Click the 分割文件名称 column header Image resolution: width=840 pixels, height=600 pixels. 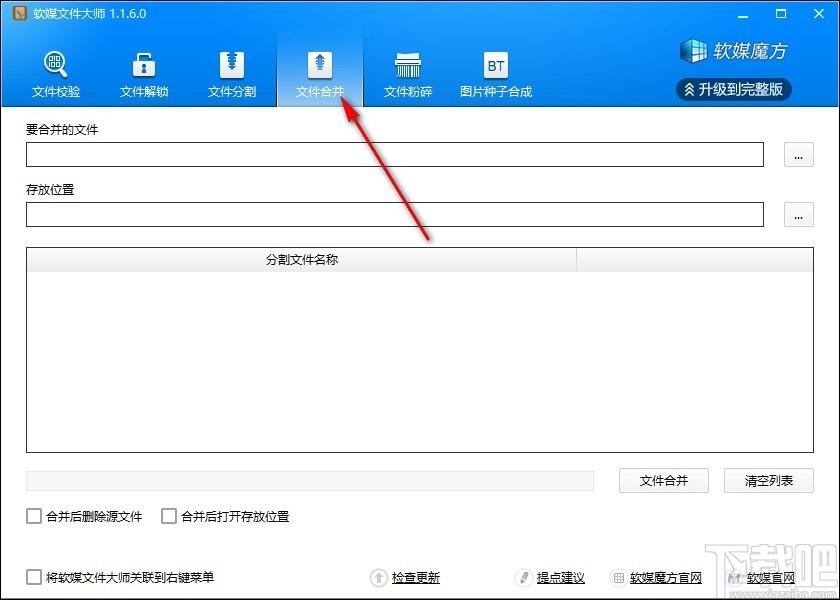[301, 260]
